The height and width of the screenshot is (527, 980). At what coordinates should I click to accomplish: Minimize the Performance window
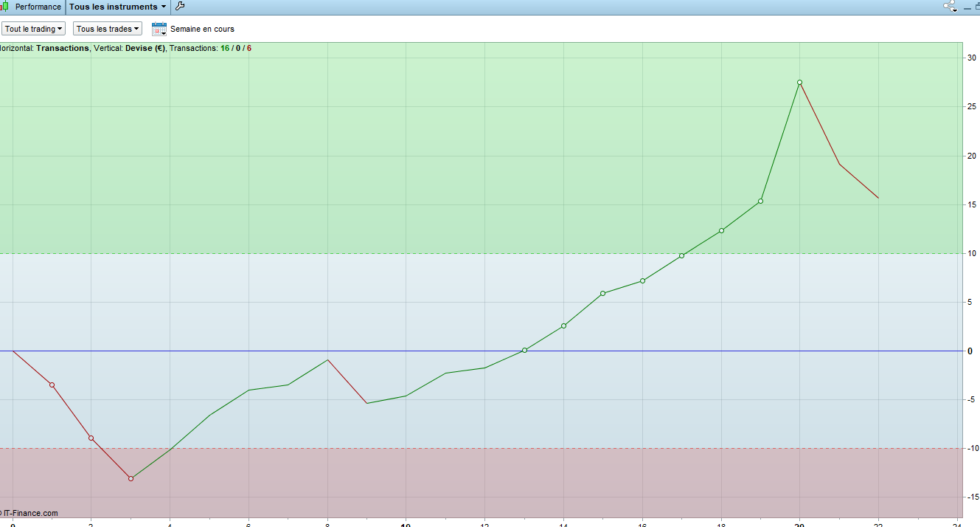click(967, 7)
